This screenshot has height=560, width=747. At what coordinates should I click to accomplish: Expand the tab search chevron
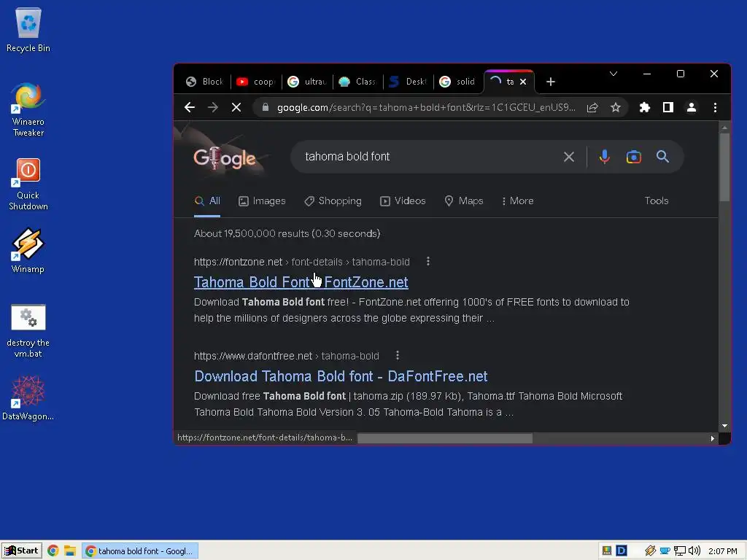tap(614, 74)
